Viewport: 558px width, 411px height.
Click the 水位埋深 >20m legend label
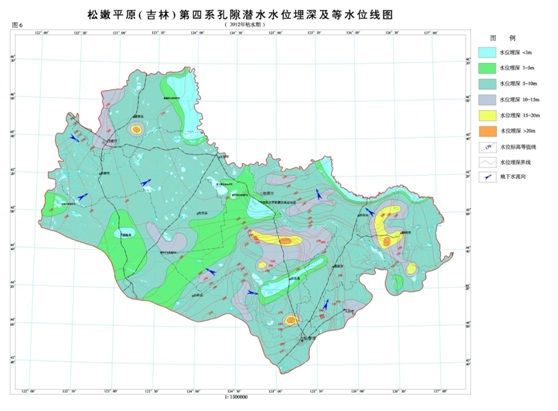(x=518, y=131)
